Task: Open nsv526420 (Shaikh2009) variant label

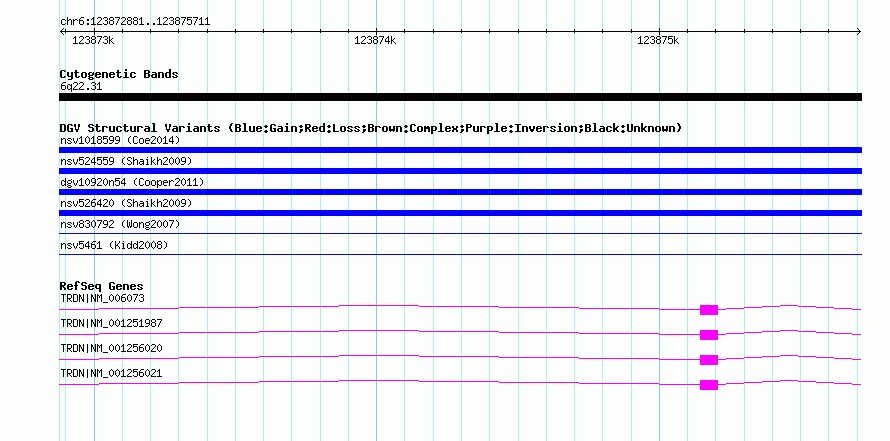Action: click(126, 203)
